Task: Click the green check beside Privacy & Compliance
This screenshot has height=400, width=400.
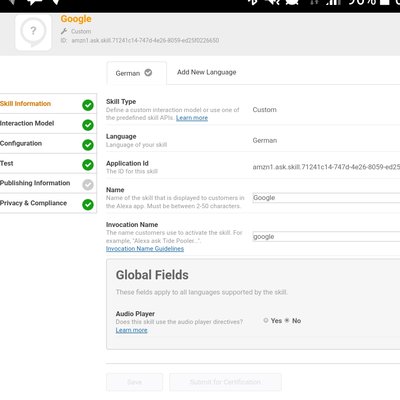Action: click(88, 205)
